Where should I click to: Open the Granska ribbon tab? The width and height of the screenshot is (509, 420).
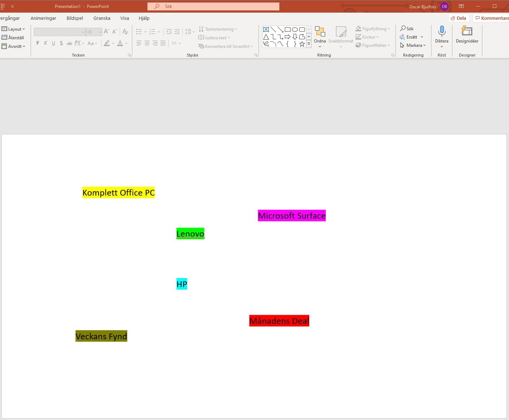point(102,18)
